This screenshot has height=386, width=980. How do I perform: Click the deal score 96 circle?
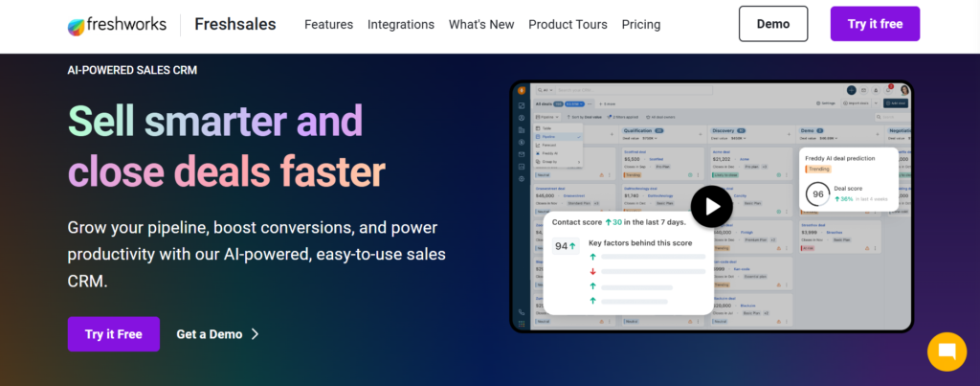point(817,193)
